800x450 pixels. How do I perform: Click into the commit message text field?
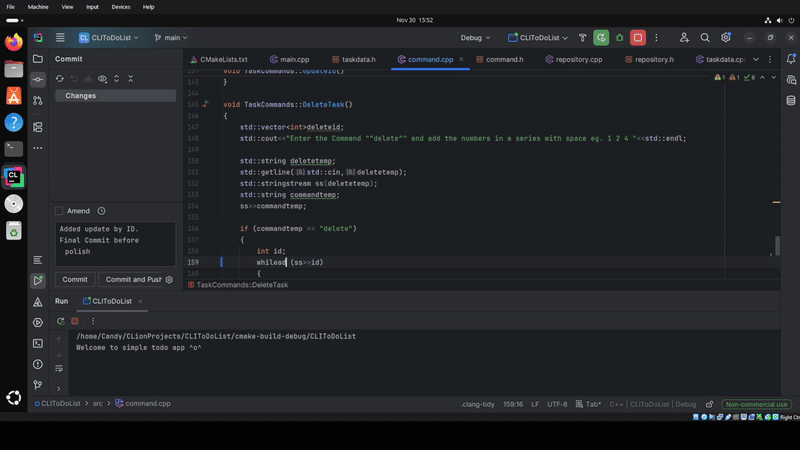(x=115, y=243)
